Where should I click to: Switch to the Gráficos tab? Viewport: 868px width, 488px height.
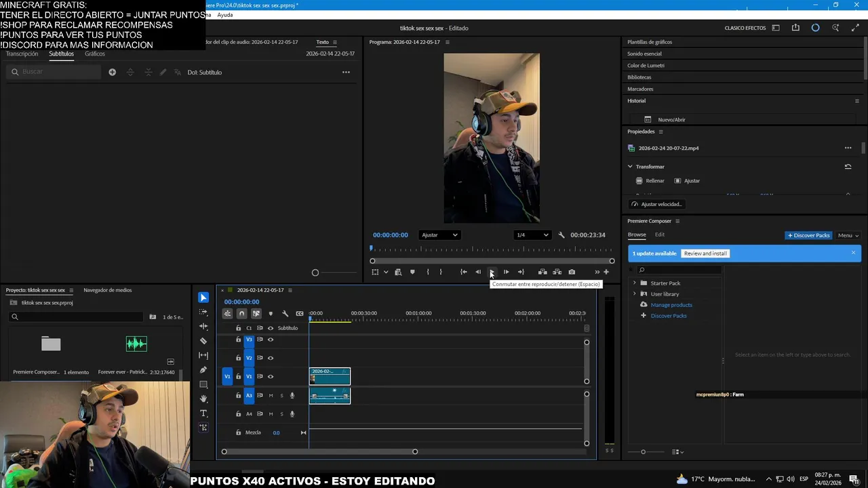click(95, 54)
